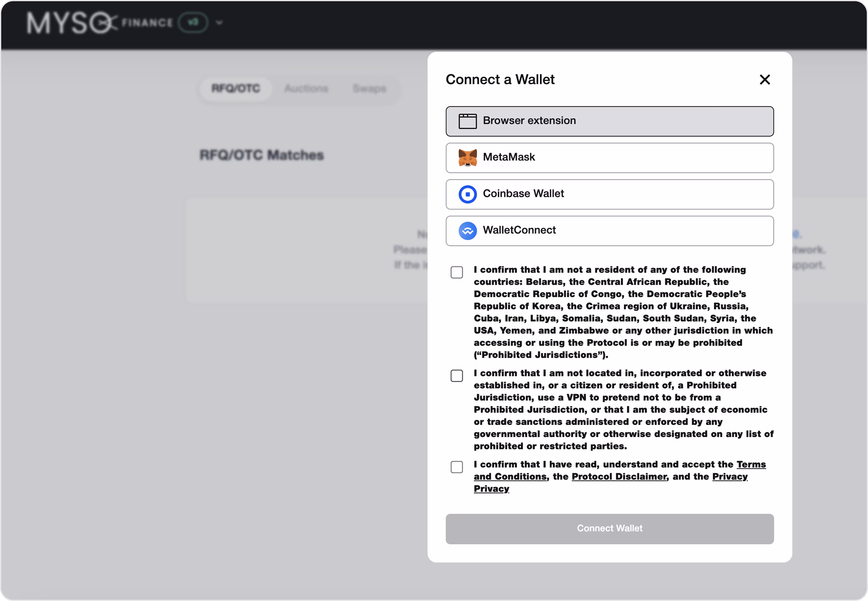This screenshot has height=601, width=868.
Task: Tick the Prohibited Jurisdiction VPN confirmation checkbox
Action: coord(457,375)
